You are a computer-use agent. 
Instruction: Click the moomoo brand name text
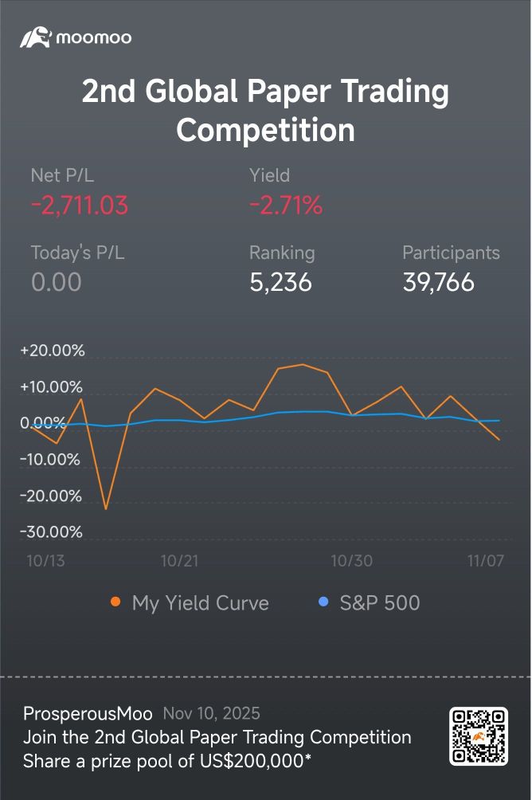94,37
